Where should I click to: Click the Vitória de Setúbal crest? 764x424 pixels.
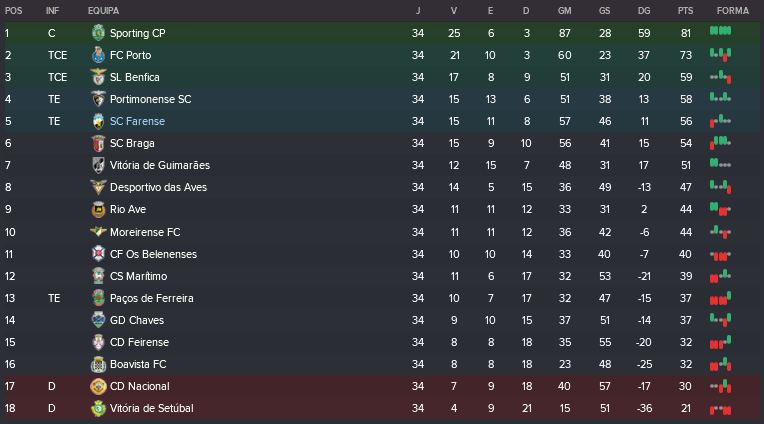[98, 408]
